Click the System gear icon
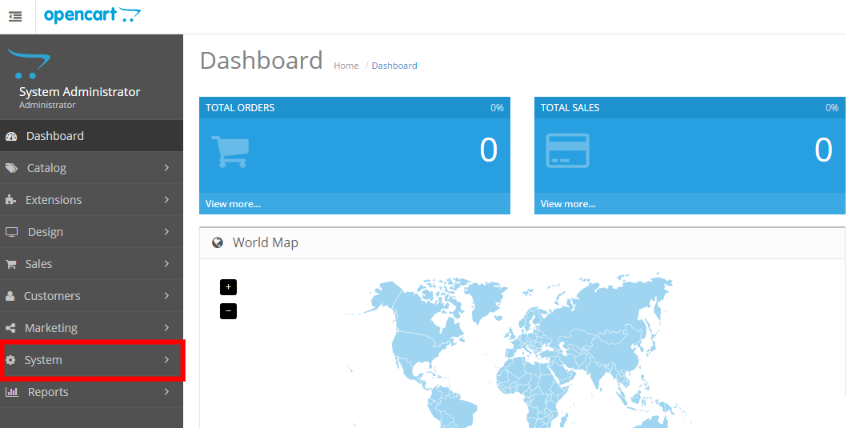 10,360
